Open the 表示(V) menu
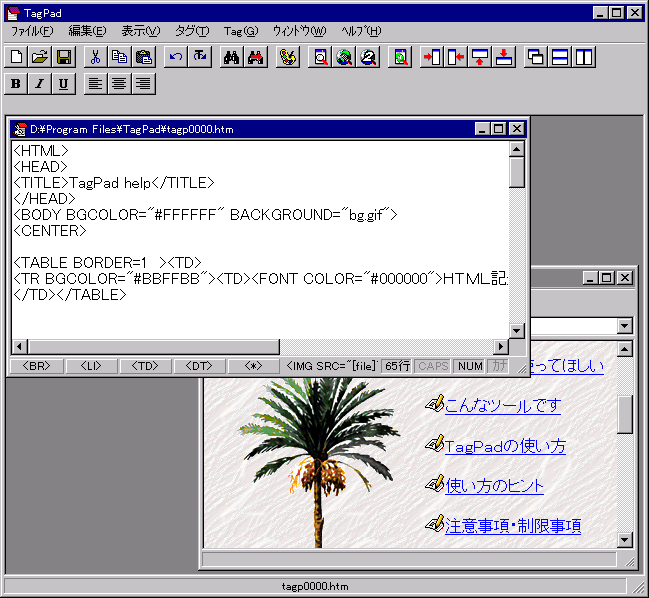Screen dimensions: 649x598 (141, 31)
